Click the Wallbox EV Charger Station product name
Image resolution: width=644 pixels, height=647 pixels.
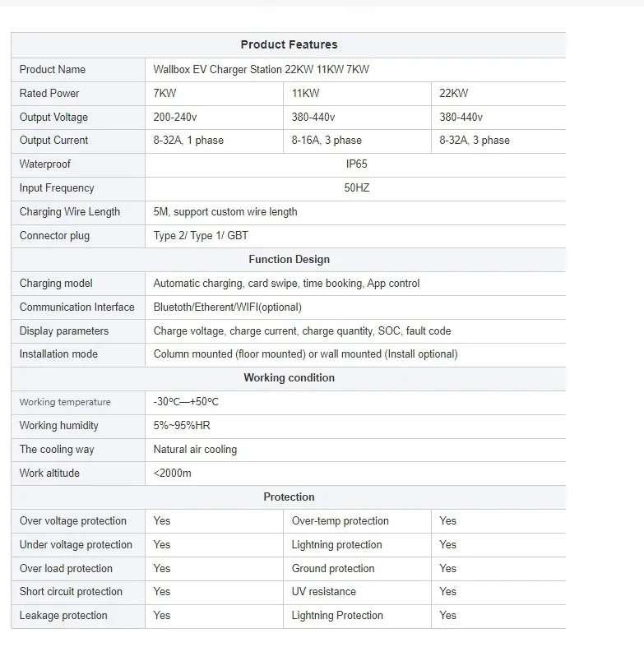261,70
